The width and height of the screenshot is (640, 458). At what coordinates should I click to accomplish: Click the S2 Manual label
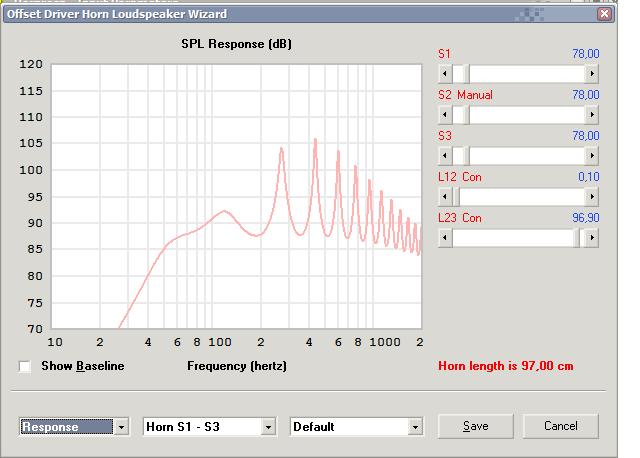(x=465, y=95)
